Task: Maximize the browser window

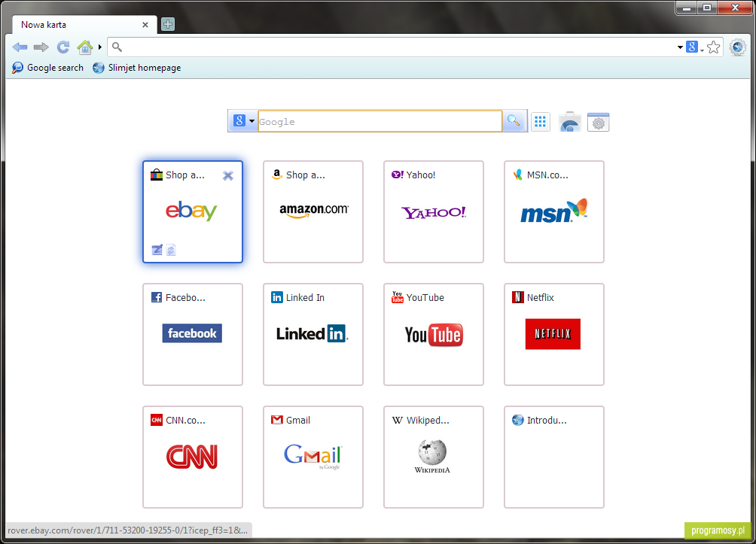Action: (x=707, y=8)
